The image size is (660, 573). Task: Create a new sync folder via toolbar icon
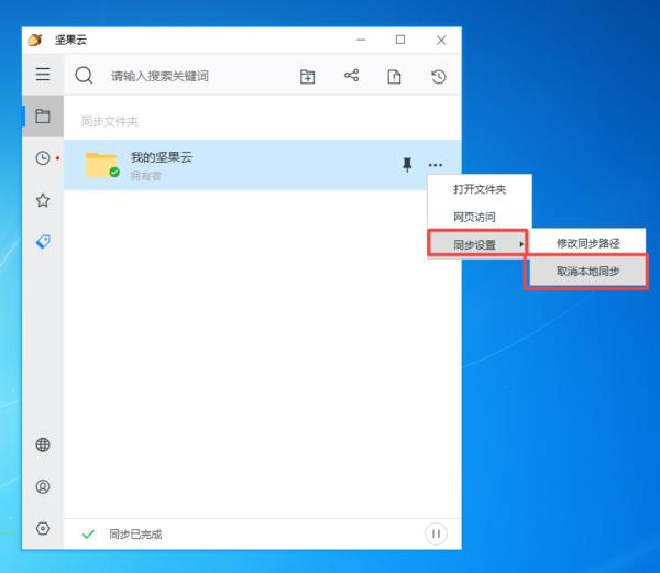(307, 76)
